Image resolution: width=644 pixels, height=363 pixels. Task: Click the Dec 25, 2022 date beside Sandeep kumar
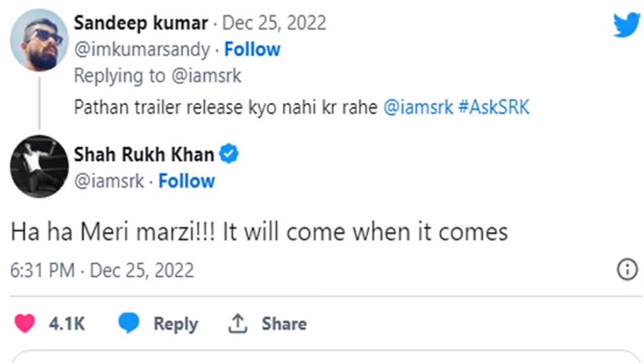(x=274, y=23)
